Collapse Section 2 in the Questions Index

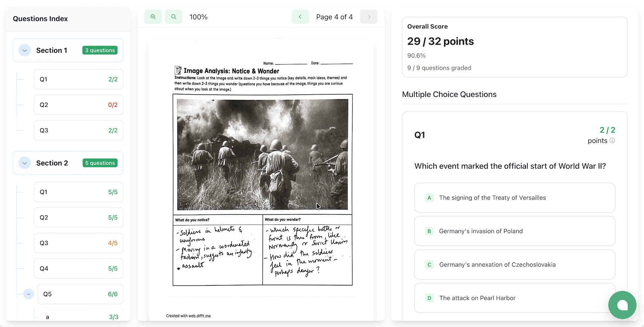click(24, 163)
